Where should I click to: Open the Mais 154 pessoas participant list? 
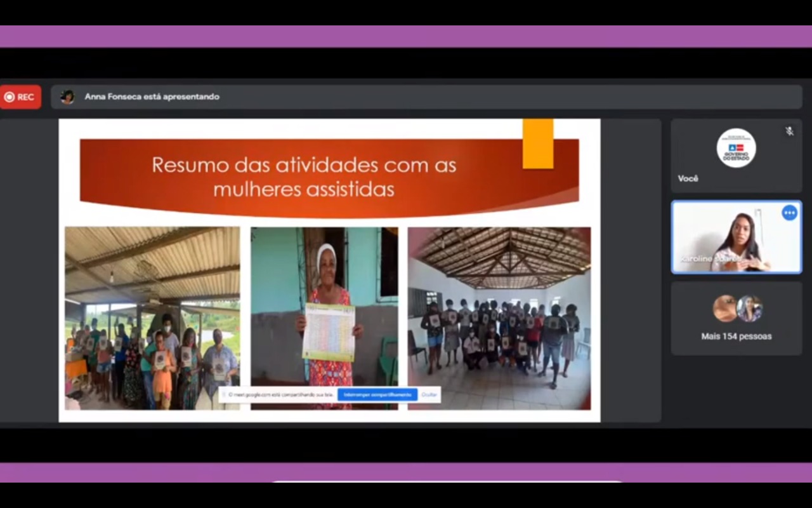(736, 337)
